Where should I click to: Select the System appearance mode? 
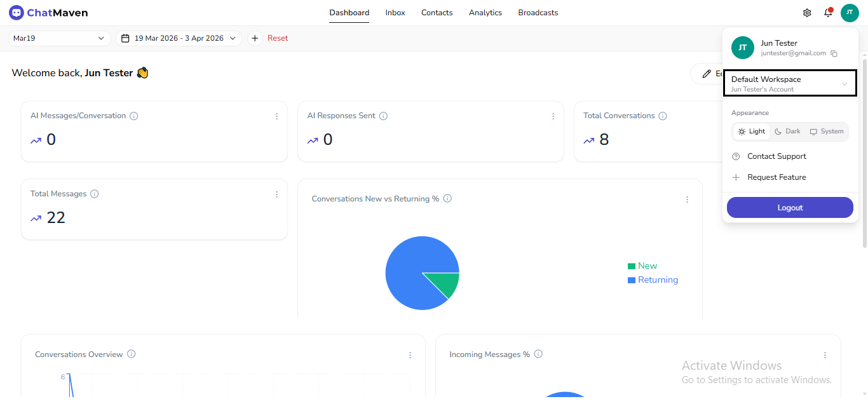(826, 131)
